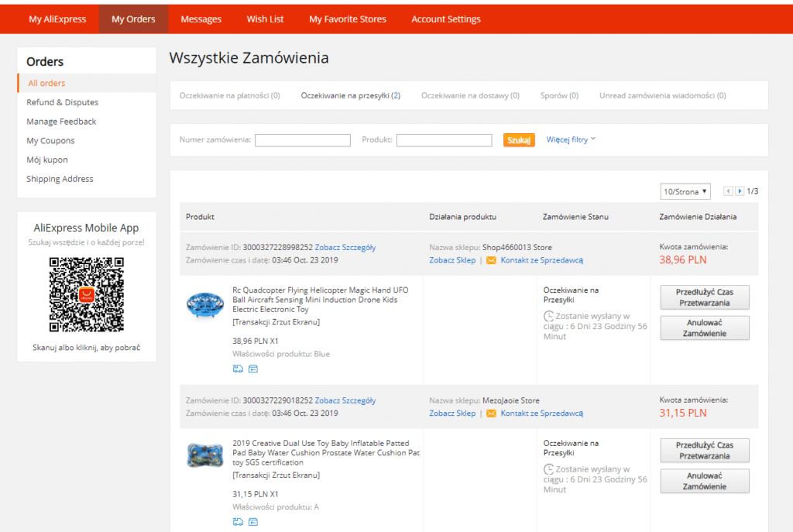Click the envelope icon for Shop4660013 Store
This screenshot has width=793, height=532.
pos(491,260)
